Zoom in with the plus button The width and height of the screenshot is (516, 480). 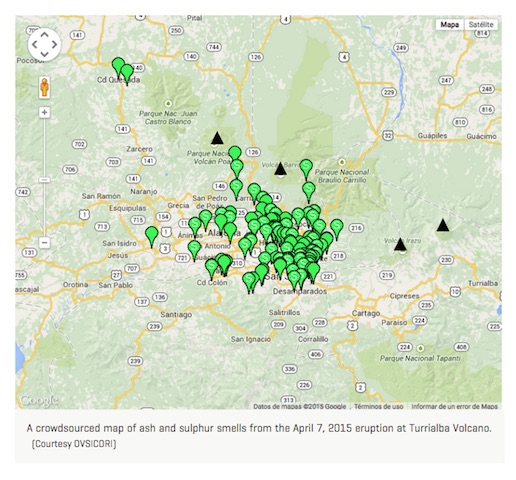[44, 112]
